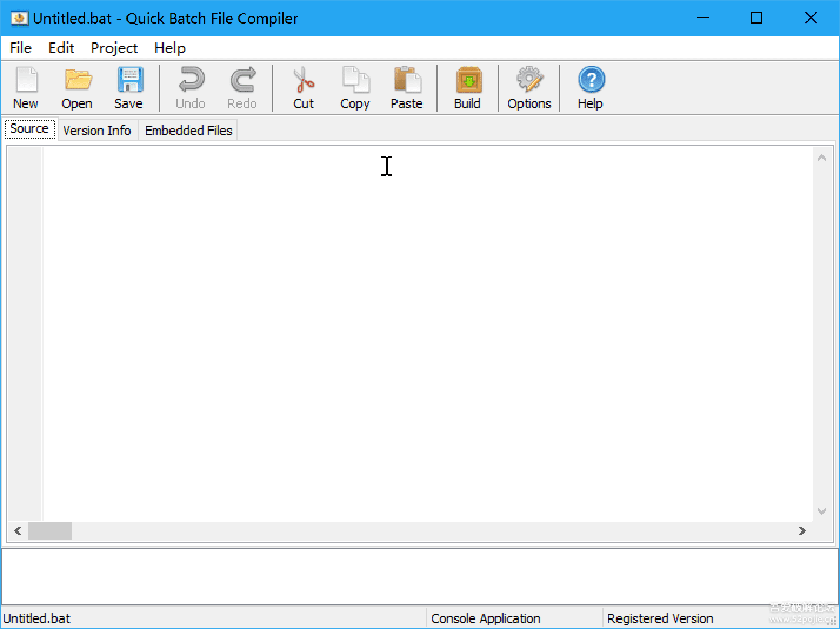Viewport: 840px width, 629px height.
Task: Copy the selected text via toolbar
Action: [355, 88]
